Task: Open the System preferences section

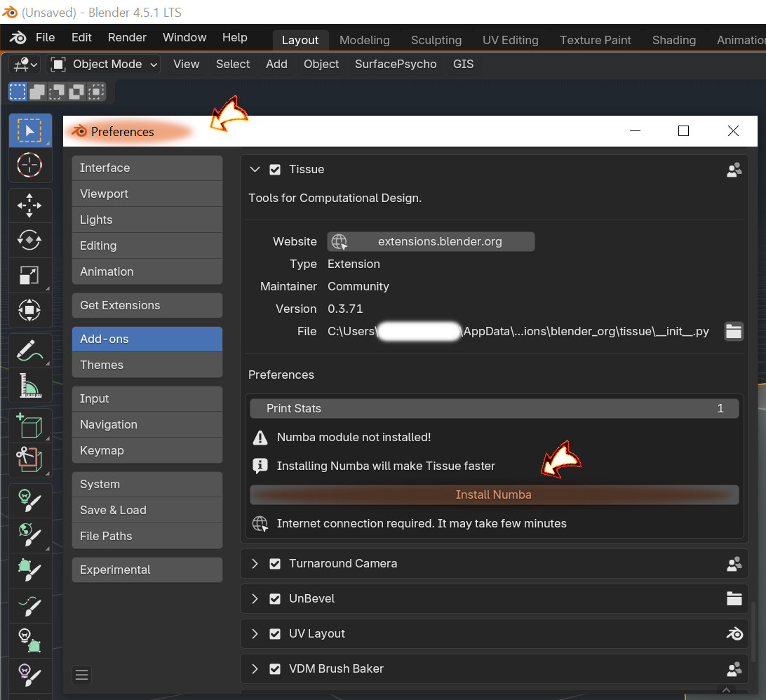Action: pyautogui.click(x=147, y=484)
